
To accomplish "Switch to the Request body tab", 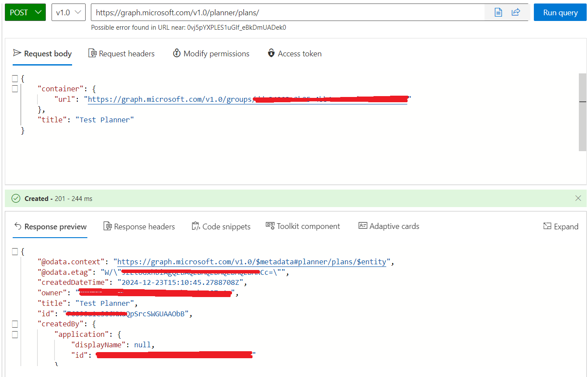I will coord(42,54).
